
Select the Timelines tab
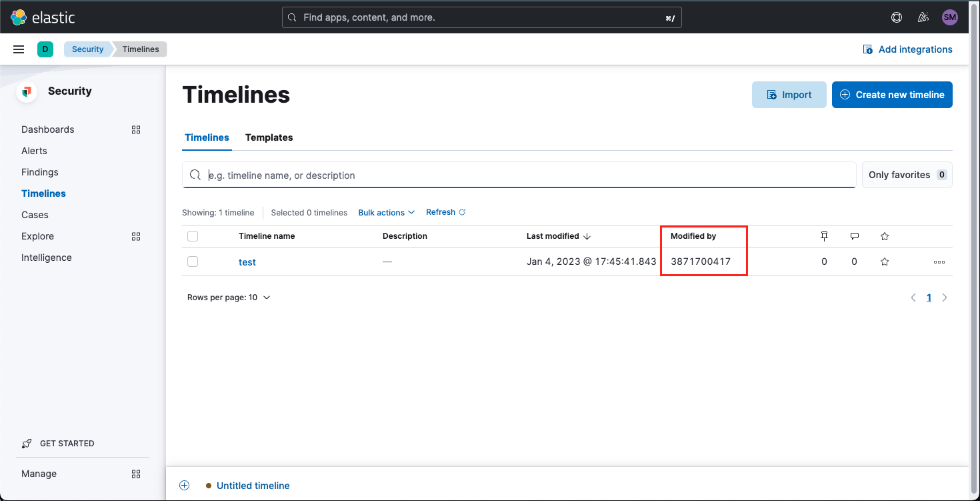coord(207,137)
